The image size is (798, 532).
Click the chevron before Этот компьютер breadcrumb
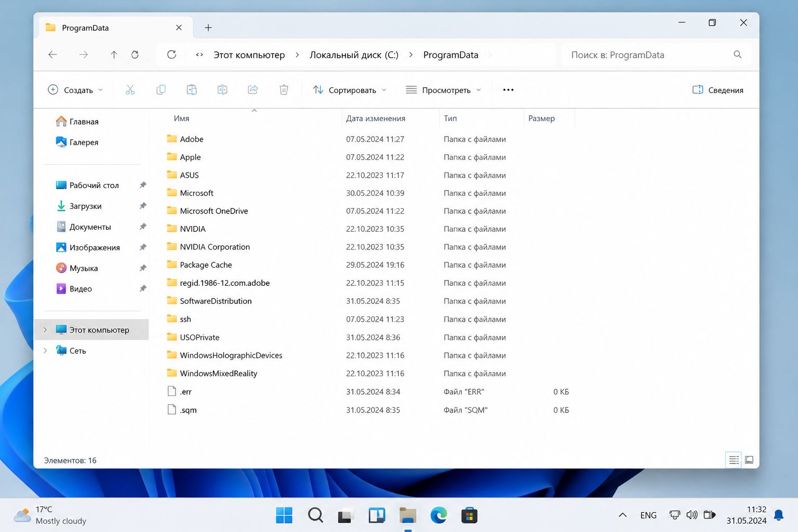click(199, 55)
